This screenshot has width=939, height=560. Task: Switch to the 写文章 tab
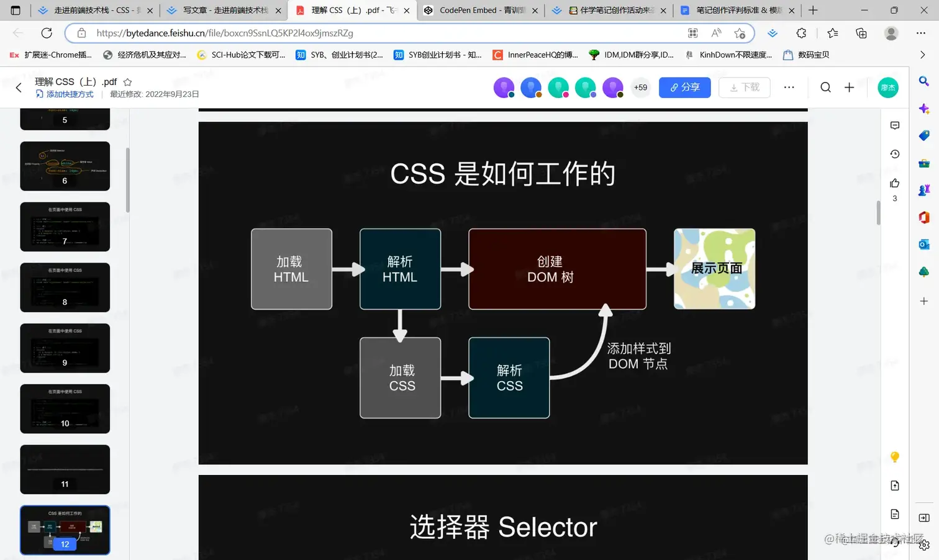pyautogui.click(x=224, y=10)
